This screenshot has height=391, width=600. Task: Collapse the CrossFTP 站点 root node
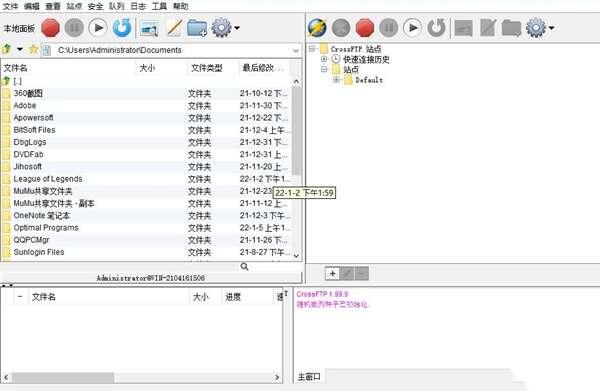(312, 49)
